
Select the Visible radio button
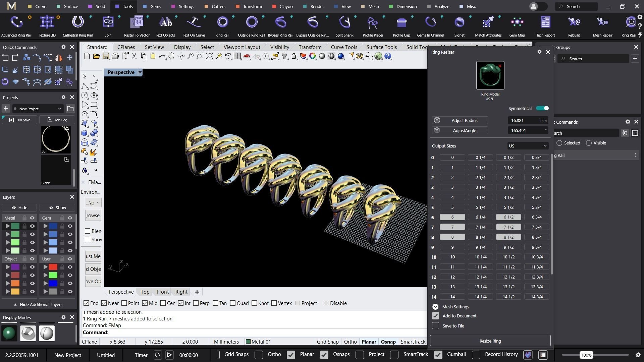tap(589, 143)
